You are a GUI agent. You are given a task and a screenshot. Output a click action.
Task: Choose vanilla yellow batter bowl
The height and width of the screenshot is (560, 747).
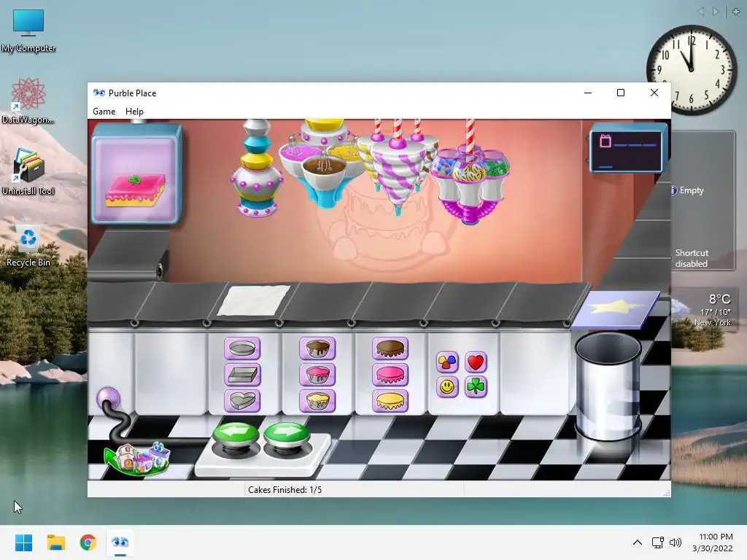[x=318, y=400]
